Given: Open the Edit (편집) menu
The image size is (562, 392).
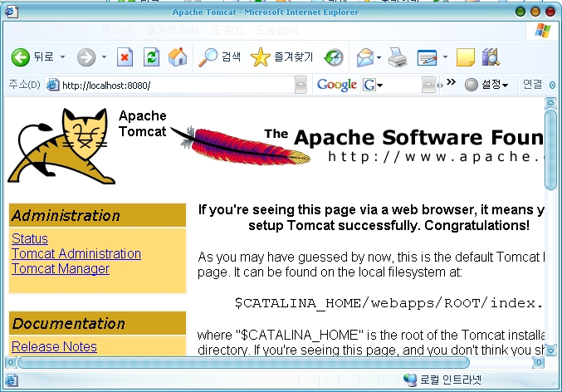Looking at the screenshot, I should pos(72,31).
